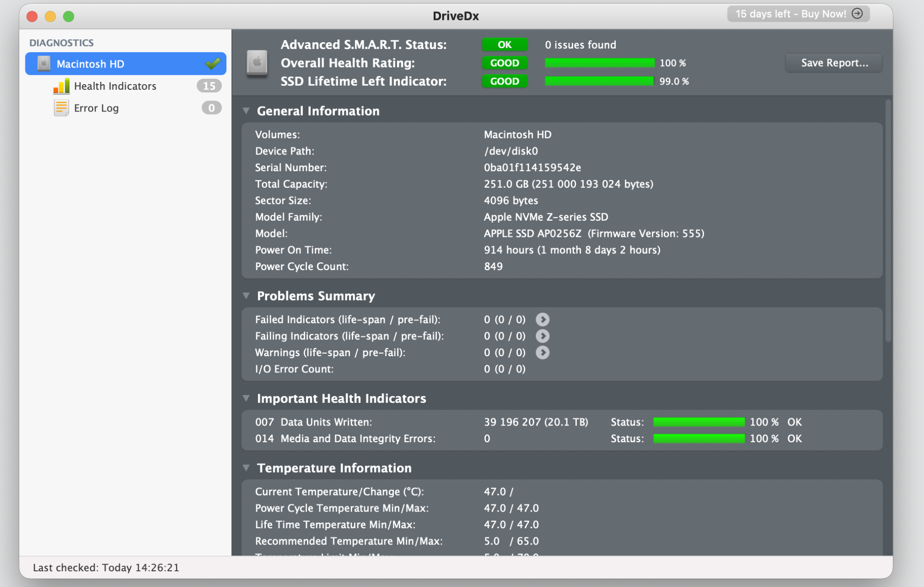Click arrow icon in Buy Now banner
The image size is (924, 587).
[x=857, y=13]
